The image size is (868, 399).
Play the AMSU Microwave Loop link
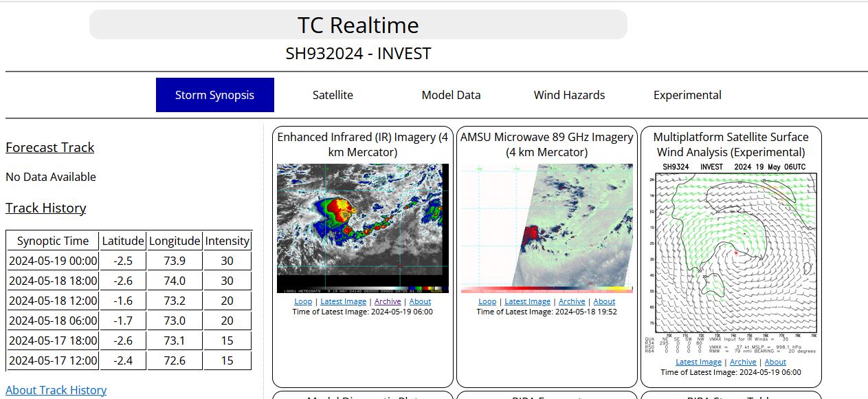(487, 301)
